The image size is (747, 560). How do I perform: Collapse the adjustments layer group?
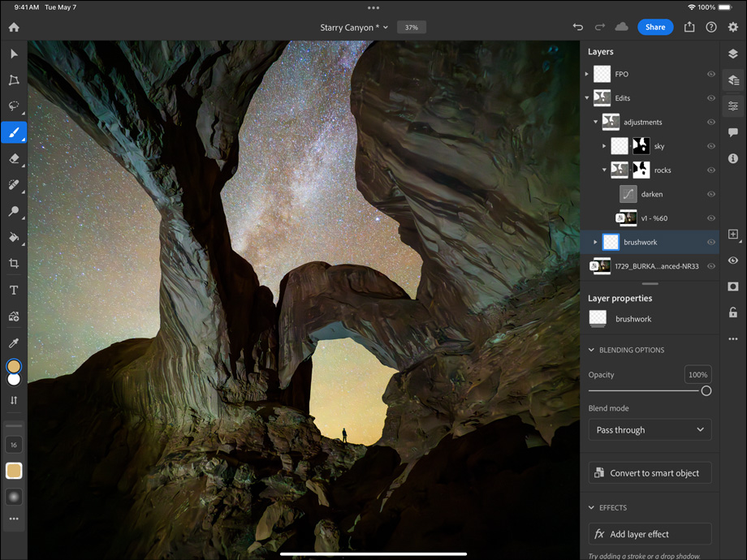(596, 122)
